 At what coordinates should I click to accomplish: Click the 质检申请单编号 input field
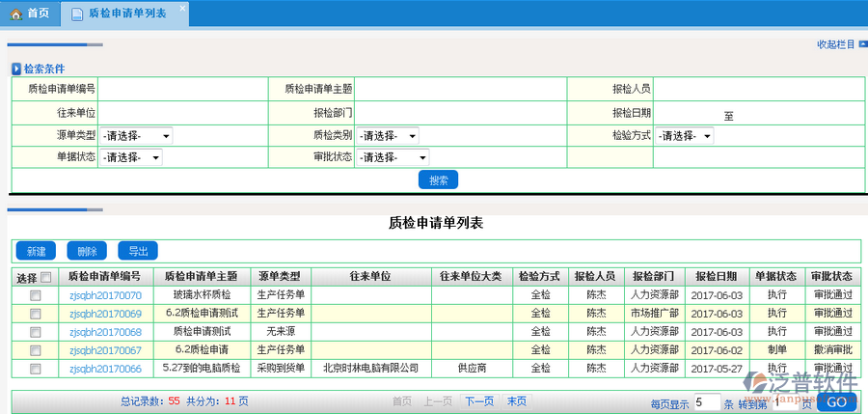click(x=183, y=89)
